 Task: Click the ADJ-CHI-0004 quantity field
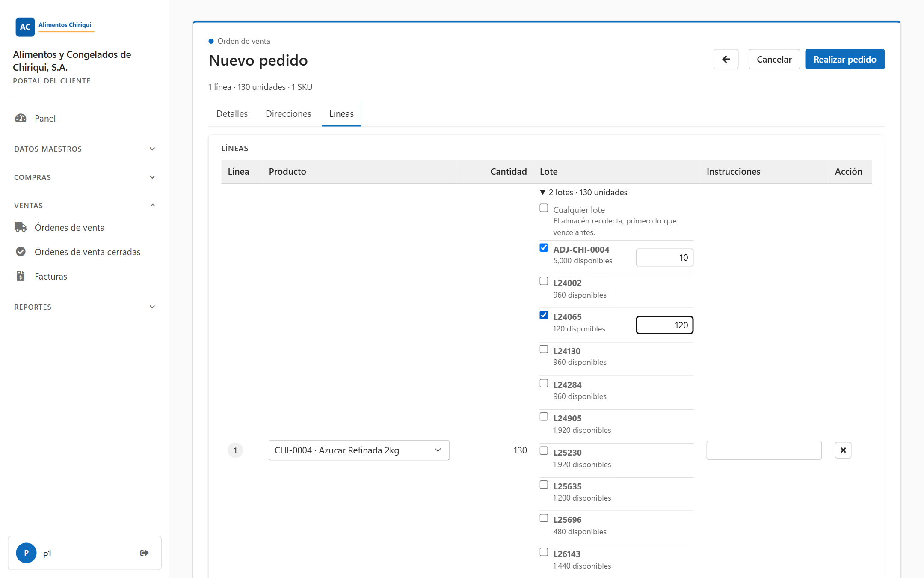click(x=664, y=257)
